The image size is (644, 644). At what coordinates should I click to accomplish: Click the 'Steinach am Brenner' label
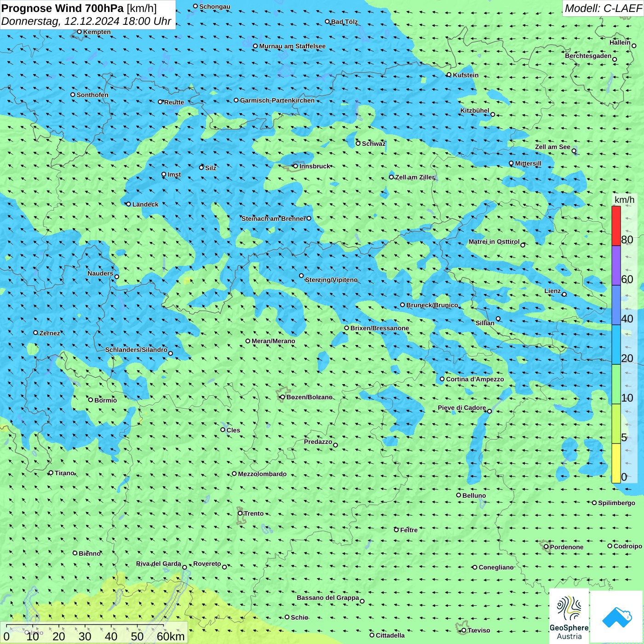pyautogui.click(x=273, y=218)
